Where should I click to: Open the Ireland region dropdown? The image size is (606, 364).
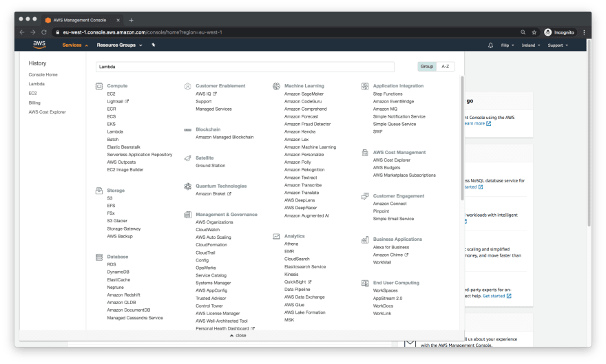click(x=531, y=45)
